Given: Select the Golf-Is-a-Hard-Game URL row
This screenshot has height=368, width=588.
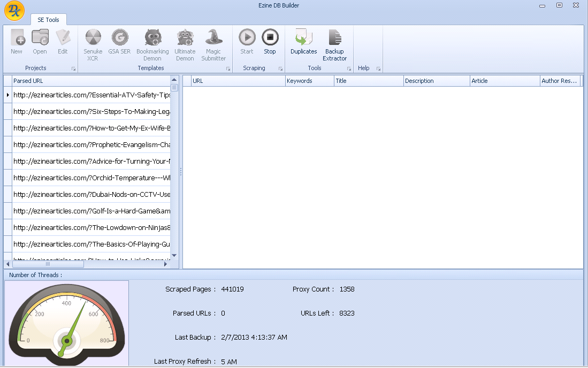Looking at the screenshot, I should coord(91,211).
